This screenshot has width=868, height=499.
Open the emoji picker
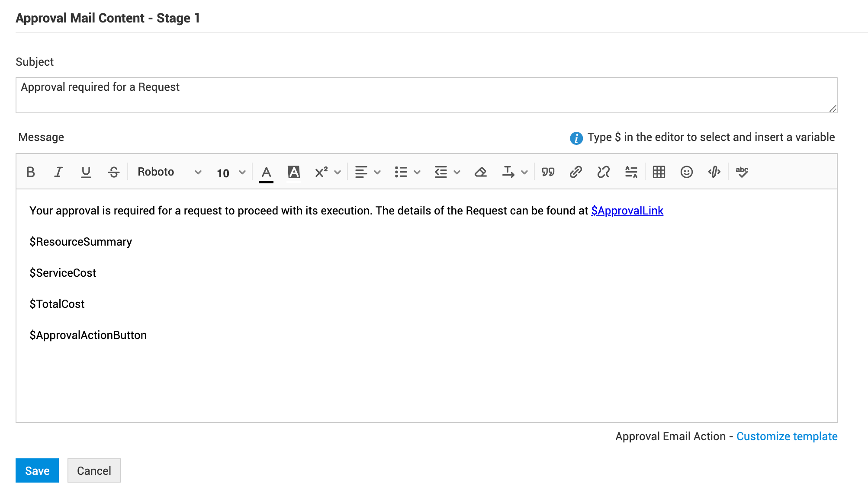tap(686, 172)
